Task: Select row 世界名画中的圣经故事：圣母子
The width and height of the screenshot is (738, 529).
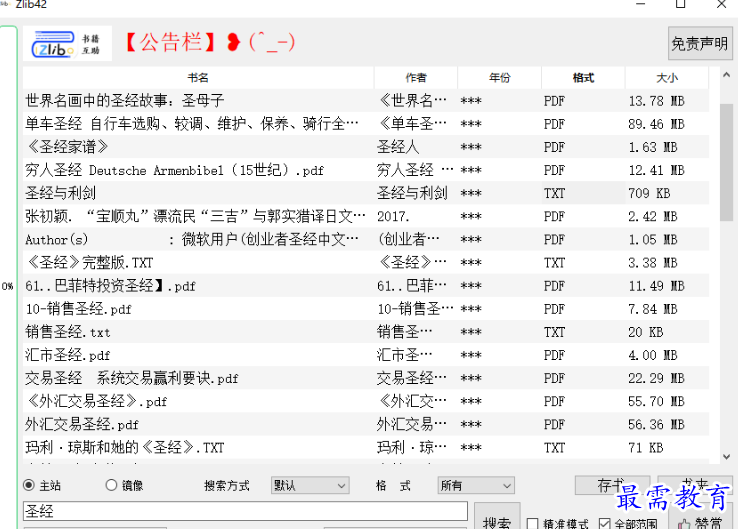Action: point(366,101)
